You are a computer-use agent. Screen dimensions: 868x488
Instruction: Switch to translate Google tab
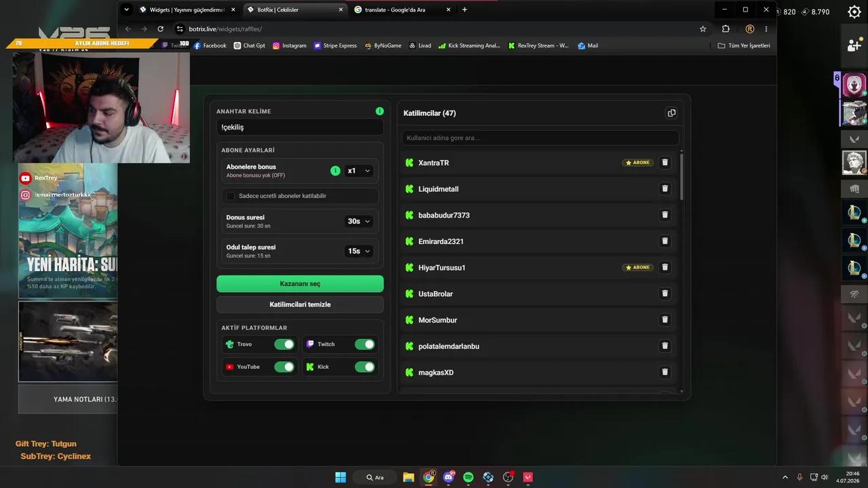[403, 9]
